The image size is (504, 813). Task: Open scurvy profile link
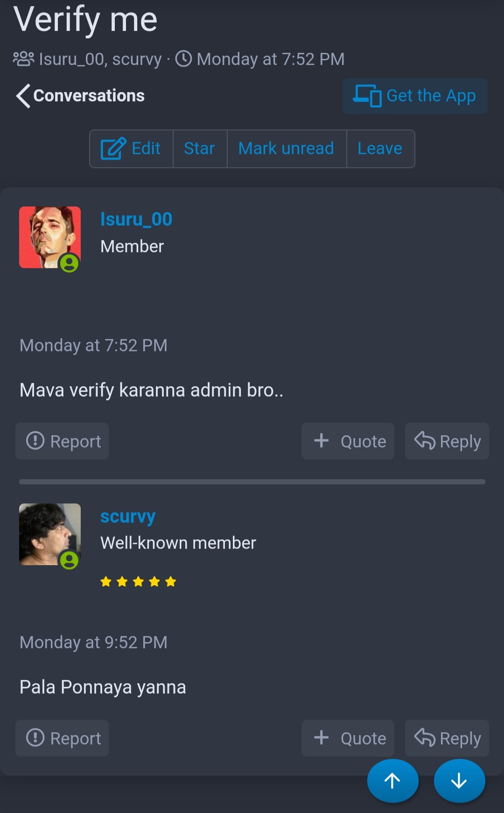click(x=128, y=516)
